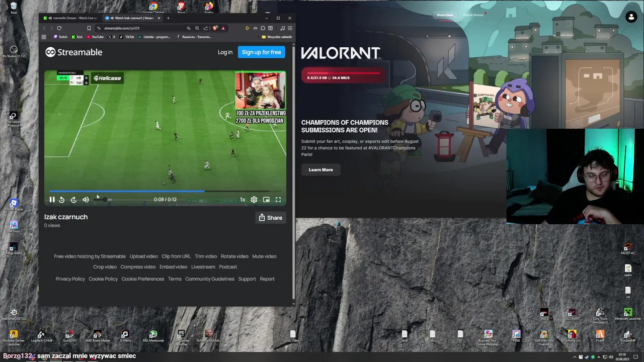Open the Cookie Preferences link
Image resolution: width=644 pixels, height=362 pixels.
143,279
